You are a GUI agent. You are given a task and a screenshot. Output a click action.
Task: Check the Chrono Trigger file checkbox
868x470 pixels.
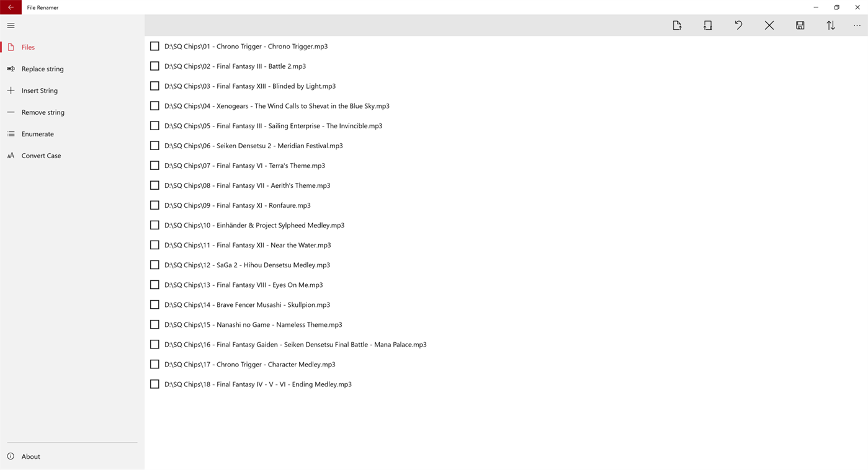coord(154,46)
